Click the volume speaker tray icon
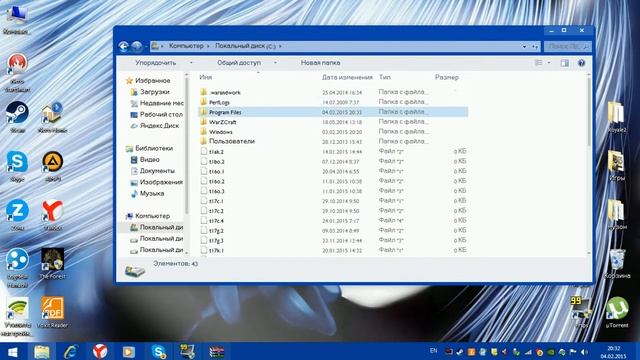Screen dimensions: 640x360 (584, 352)
